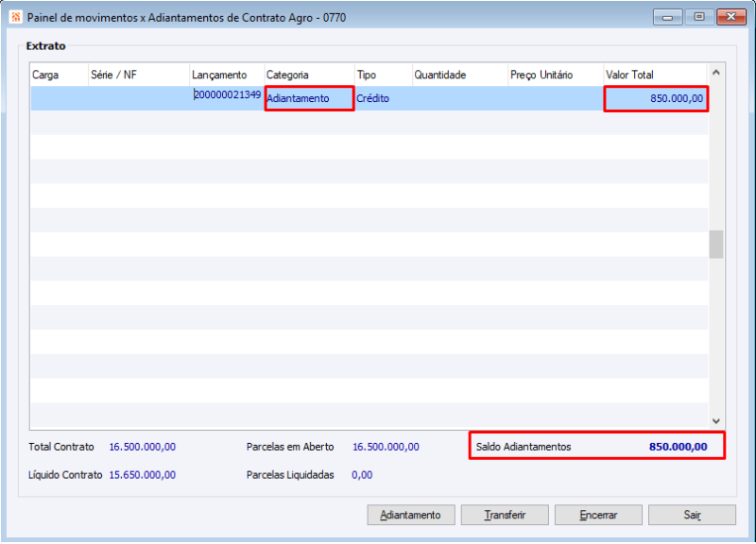The image size is (756, 544).
Task: Select the Crédito type cell
Action: point(384,98)
